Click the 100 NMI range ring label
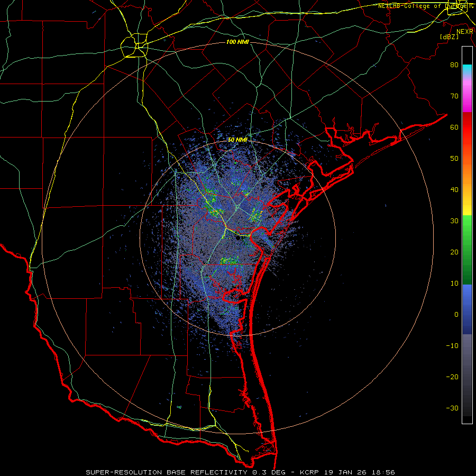The height and width of the screenshot is (476, 476). (x=237, y=42)
